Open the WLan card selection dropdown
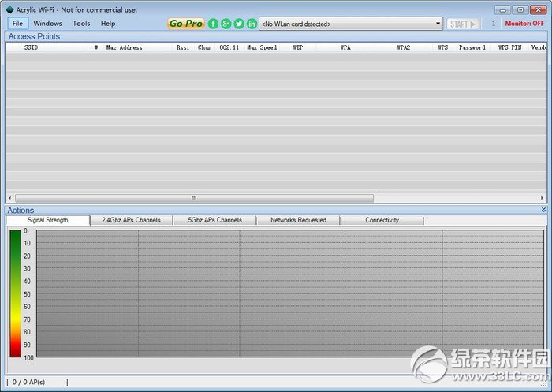This screenshot has height=392, width=552. pos(351,24)
